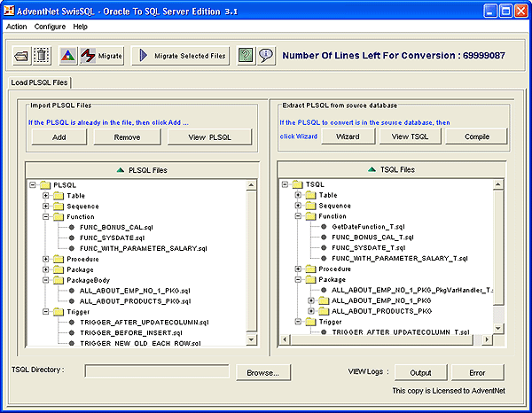Image resolution: width=532 pixels, height=413 pixels.
Task: Expand the Package folder in PLSQL tree
Action: (x=46, y=269)
